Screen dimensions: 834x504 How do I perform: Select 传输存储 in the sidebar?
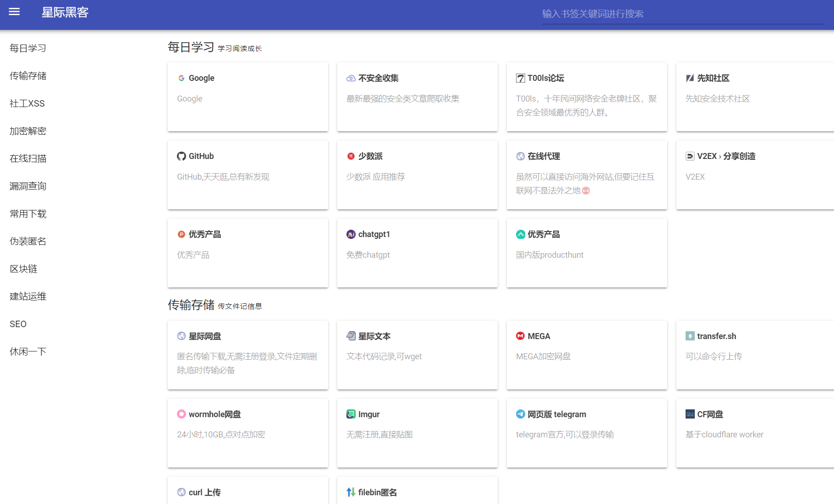click(x=28, y=76)
